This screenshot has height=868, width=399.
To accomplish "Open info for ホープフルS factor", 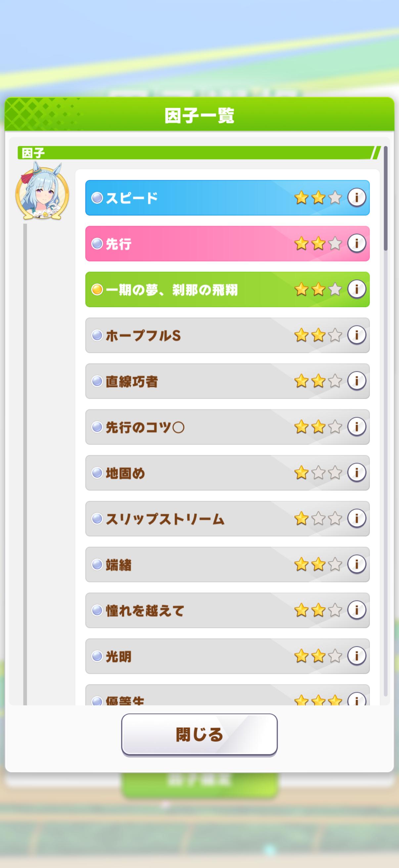I will (356, 335).
